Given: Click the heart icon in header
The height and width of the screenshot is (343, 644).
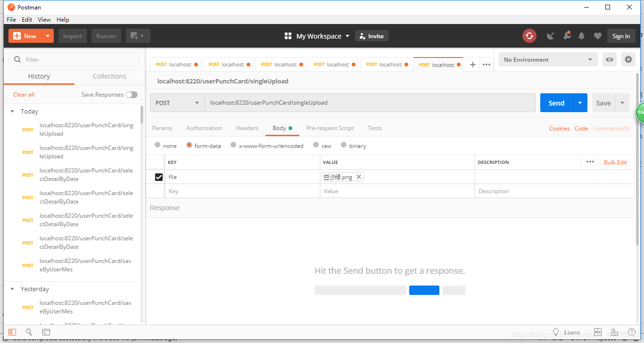Looking at the screenshot, I should coord(597,36).
